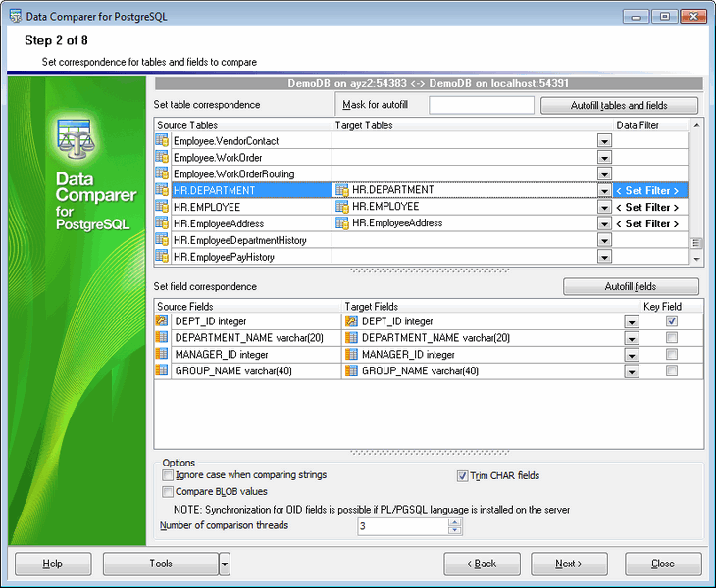Image resolution: width=716 pixels, height=588 pixels.
Task: Click table list scrollbar down arrow
Action: [696, 259]
